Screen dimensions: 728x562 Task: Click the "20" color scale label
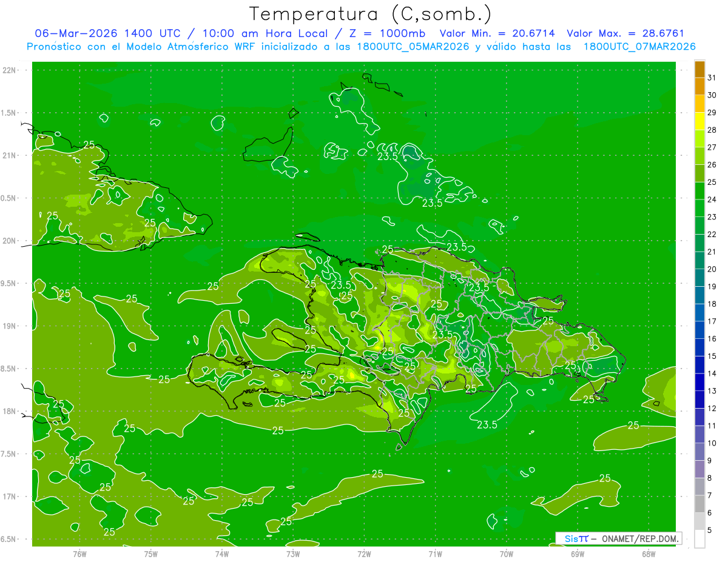[712, 269]
